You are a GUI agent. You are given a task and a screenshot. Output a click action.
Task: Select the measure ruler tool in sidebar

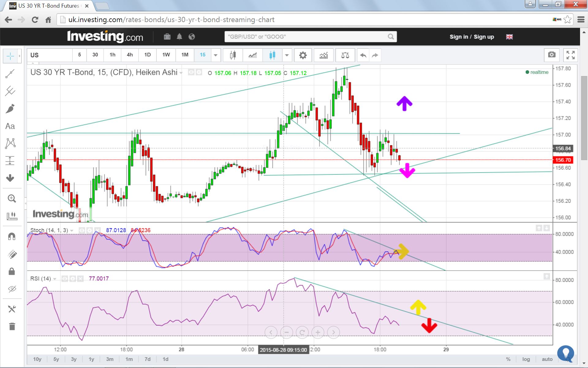point(12,216)
